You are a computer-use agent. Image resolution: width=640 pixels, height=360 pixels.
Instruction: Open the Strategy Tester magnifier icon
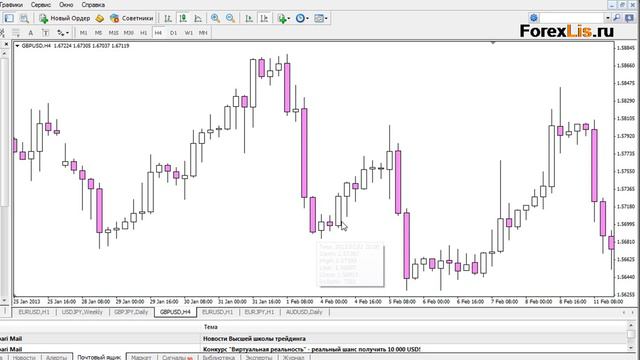(24, 18)
